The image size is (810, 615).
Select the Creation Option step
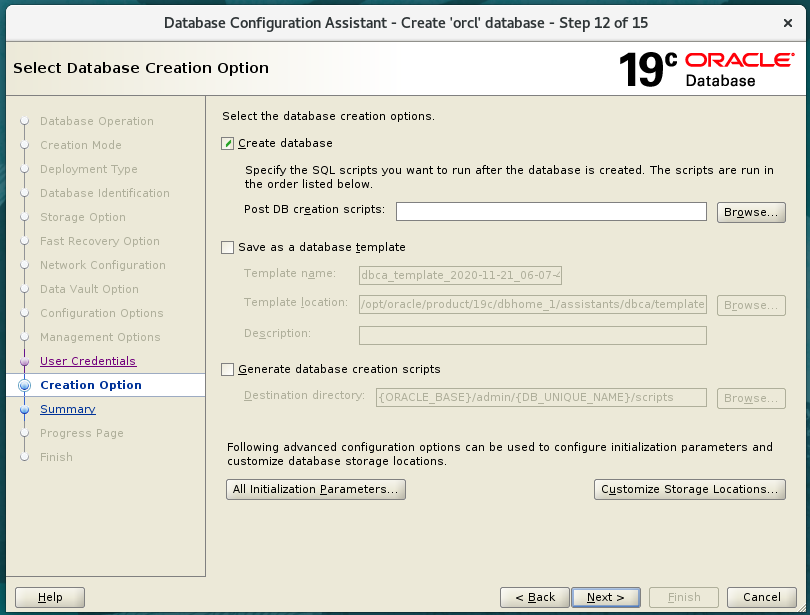pyautogui.click(x=91, y=385)
